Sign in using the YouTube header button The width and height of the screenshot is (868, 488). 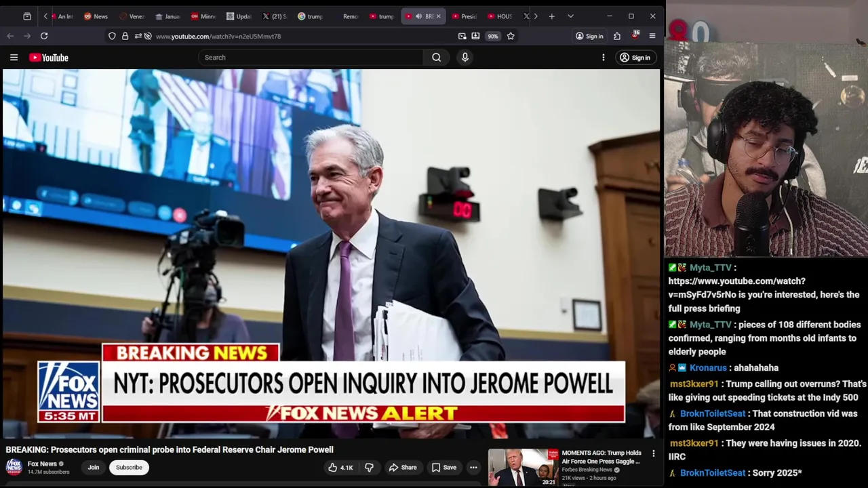(635, 58)
